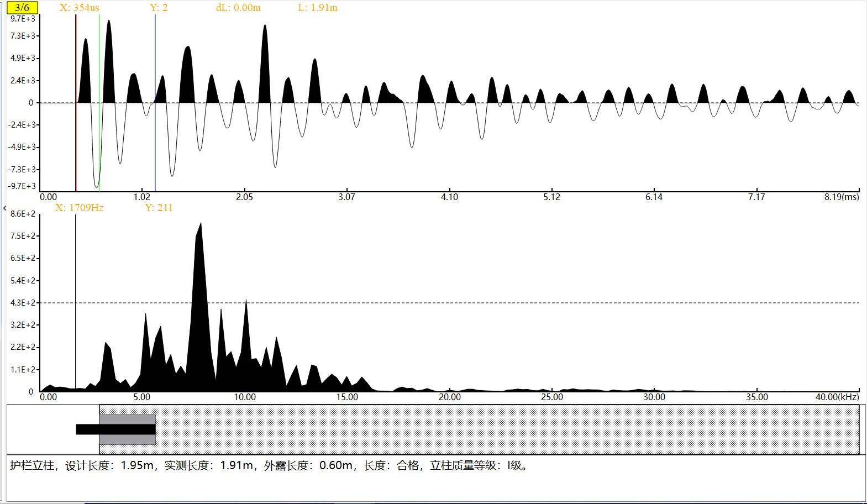The height and width of the screenshot is (504, 867).
Task: Click the Y: 2 waveform amplitude readout
Action: (159, 8)
